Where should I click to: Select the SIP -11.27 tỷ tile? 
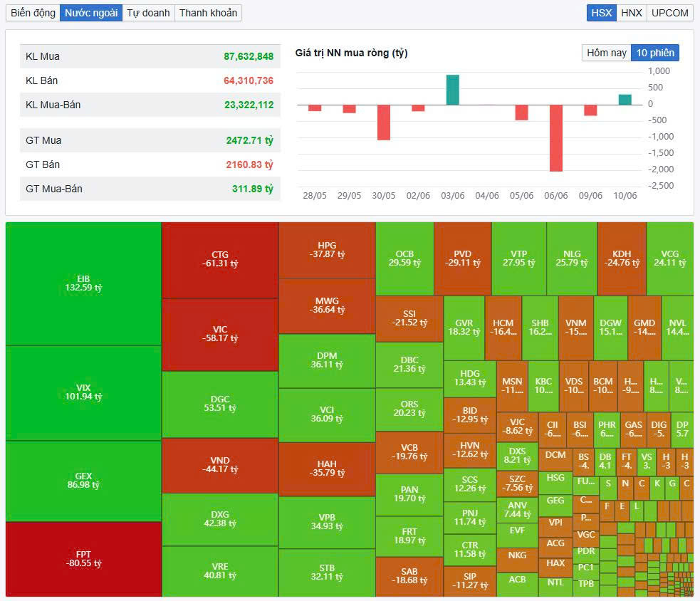coord(470,581)
